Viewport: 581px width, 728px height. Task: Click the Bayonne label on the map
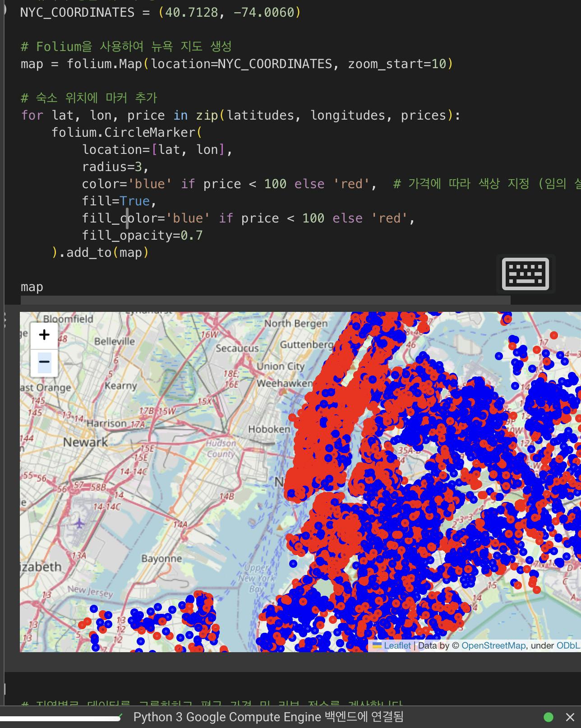161,558
